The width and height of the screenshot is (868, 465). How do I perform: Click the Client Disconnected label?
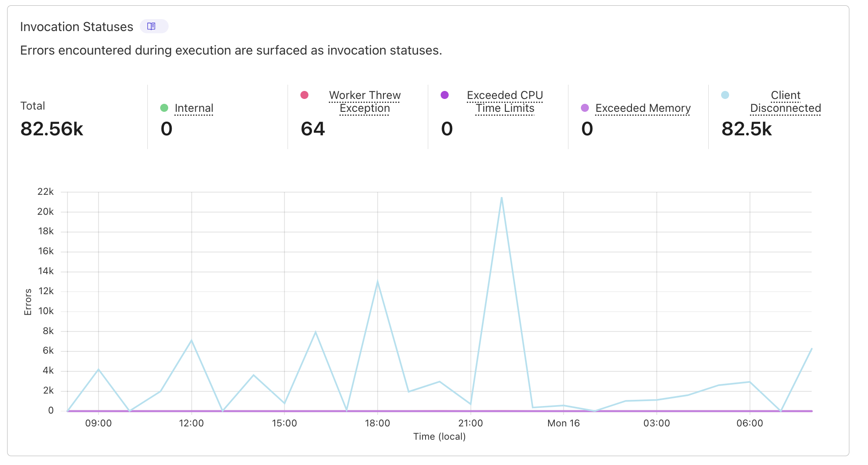click(785, 102)
